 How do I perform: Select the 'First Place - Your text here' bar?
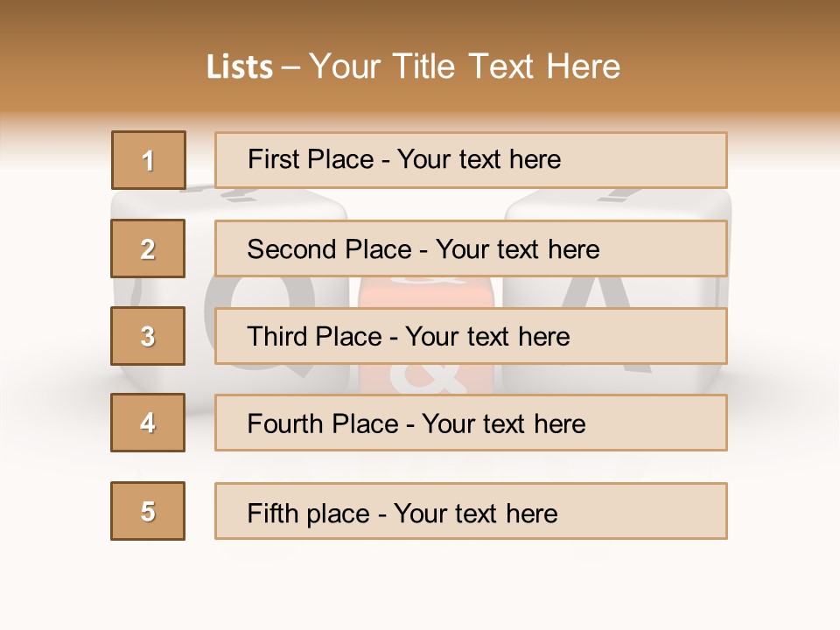click(471, 160)
